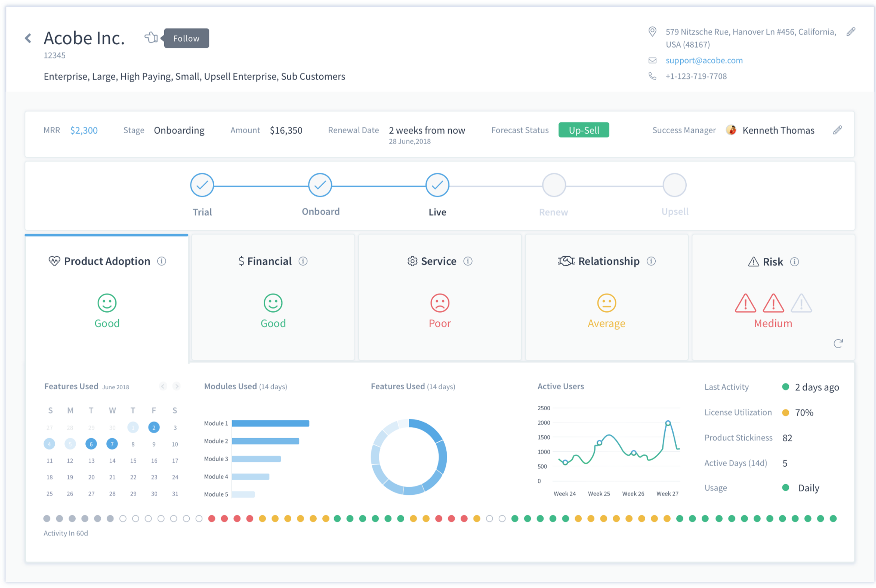876x588 pixels.
Task: Click the phone icon beside +1-123-719-7708
Action: (x=652, y=76)
